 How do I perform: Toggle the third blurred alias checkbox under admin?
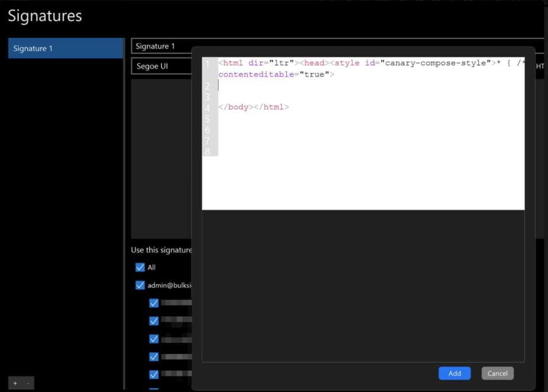click(x=154, y=339)
